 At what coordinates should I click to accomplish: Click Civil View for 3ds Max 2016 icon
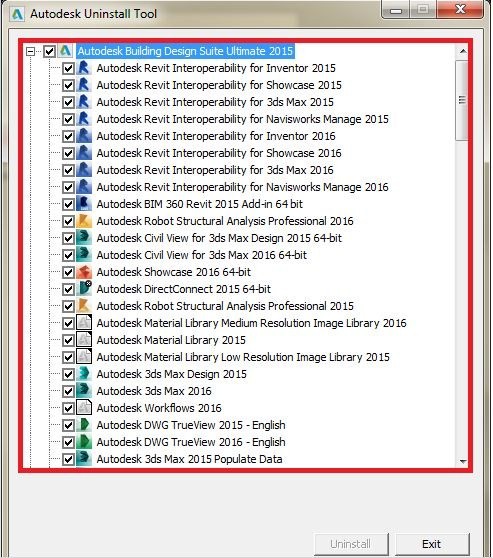(84, 255)
